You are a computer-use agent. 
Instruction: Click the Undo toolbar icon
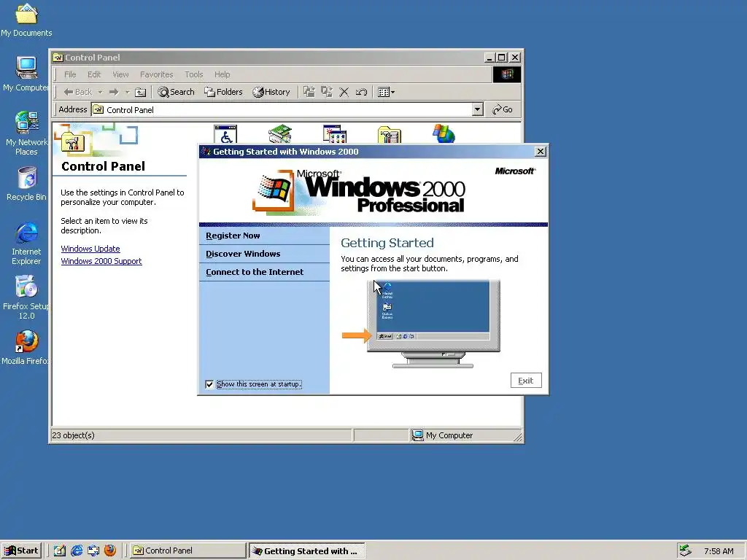(x=361, y=92)
